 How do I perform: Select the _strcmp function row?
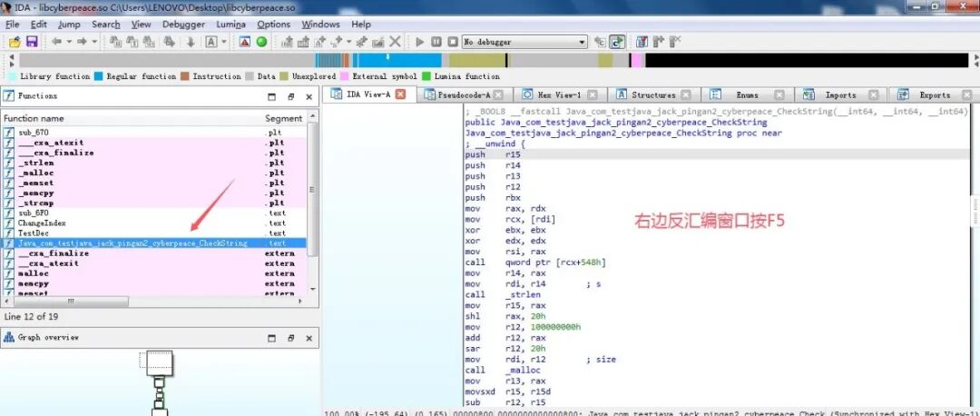pyautogui.click(x=154, y=203)
